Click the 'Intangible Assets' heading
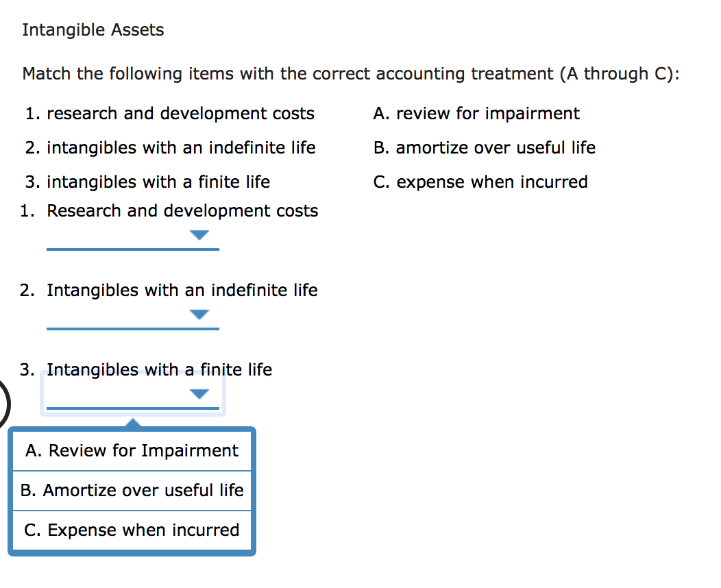Image resolution: width=721 pixels, height=588 pixels. (93, 29)
